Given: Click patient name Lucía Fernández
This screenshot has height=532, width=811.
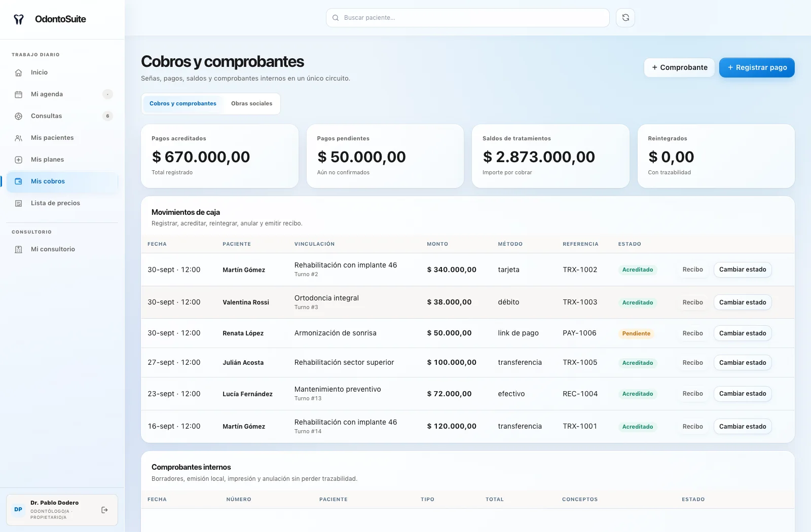Looking at the screenshot, I should [247, 394].
